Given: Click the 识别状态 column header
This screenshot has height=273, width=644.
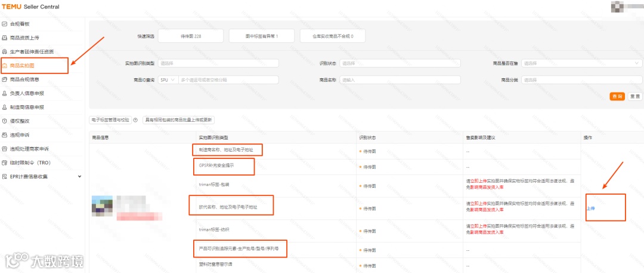Looking at the screenshot, I should click(367, 137).
